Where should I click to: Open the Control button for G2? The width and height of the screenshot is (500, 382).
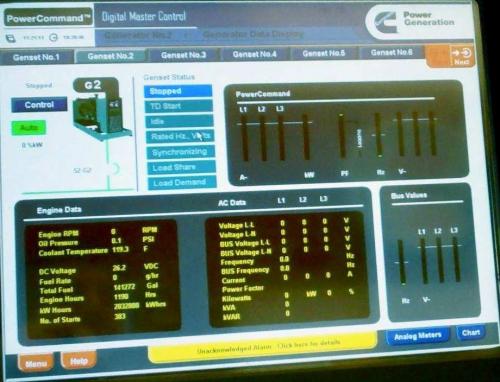click(x=39, y=105)
